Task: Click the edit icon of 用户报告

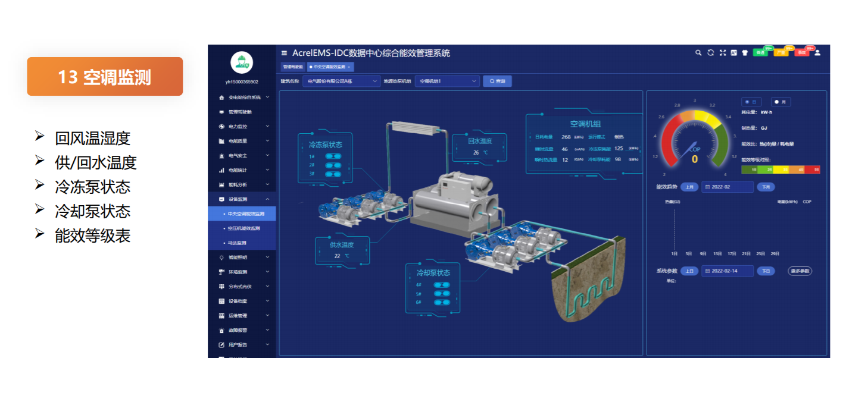Action: pos(221,344)
